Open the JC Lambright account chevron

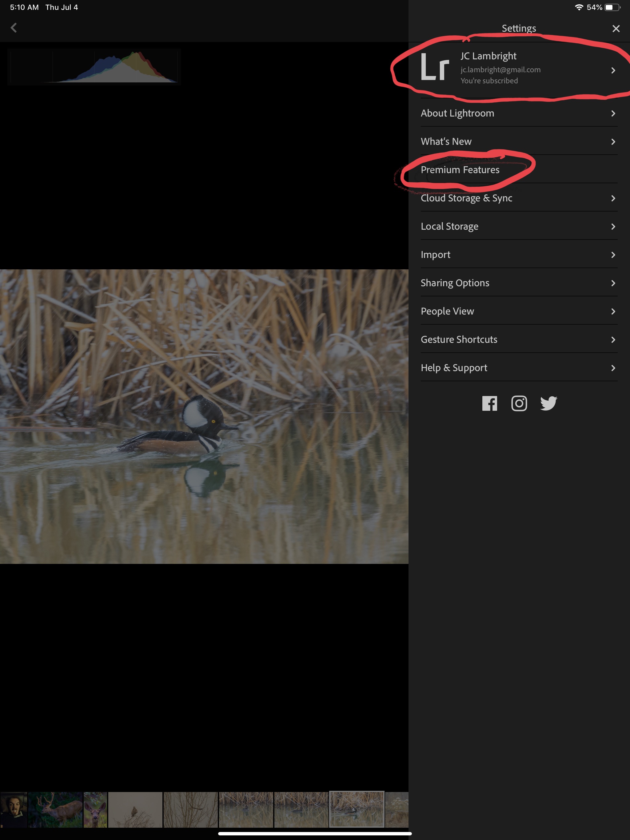point(612,70)
